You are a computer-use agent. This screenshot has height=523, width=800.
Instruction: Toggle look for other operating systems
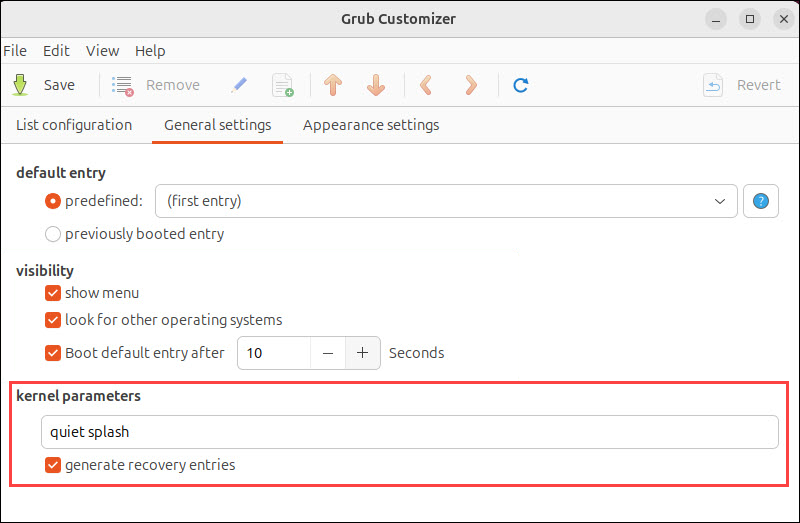click(53, 320)
